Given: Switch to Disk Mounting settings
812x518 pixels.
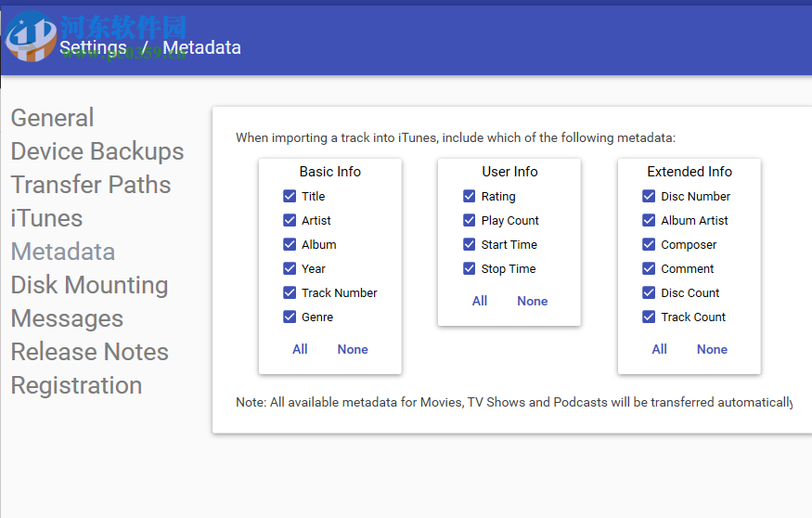Looking at the screenshot, I should pos(89,285).
